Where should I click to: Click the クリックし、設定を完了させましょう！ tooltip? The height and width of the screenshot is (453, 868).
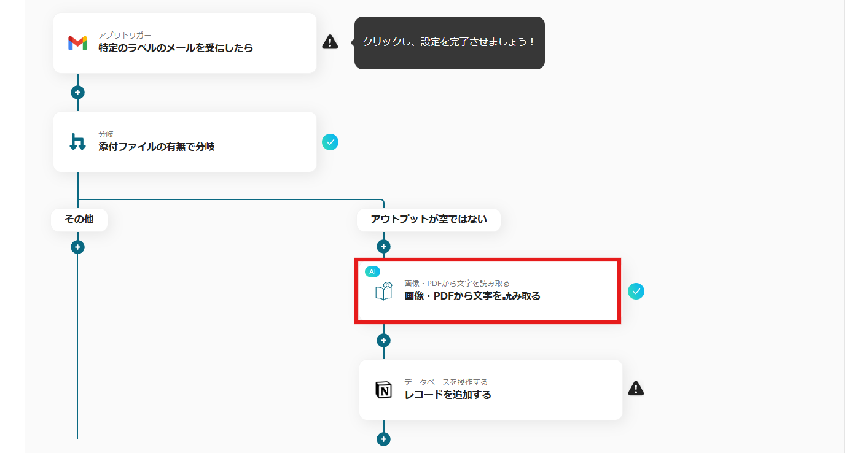[450, 42]
